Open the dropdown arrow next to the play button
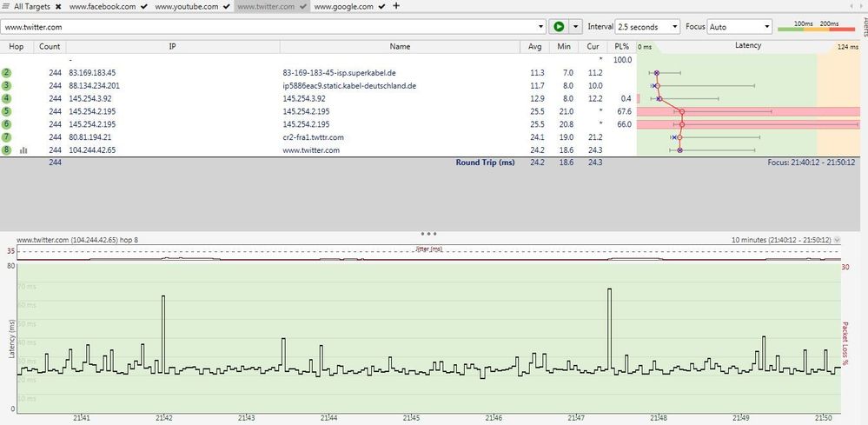 pos(576,27)
